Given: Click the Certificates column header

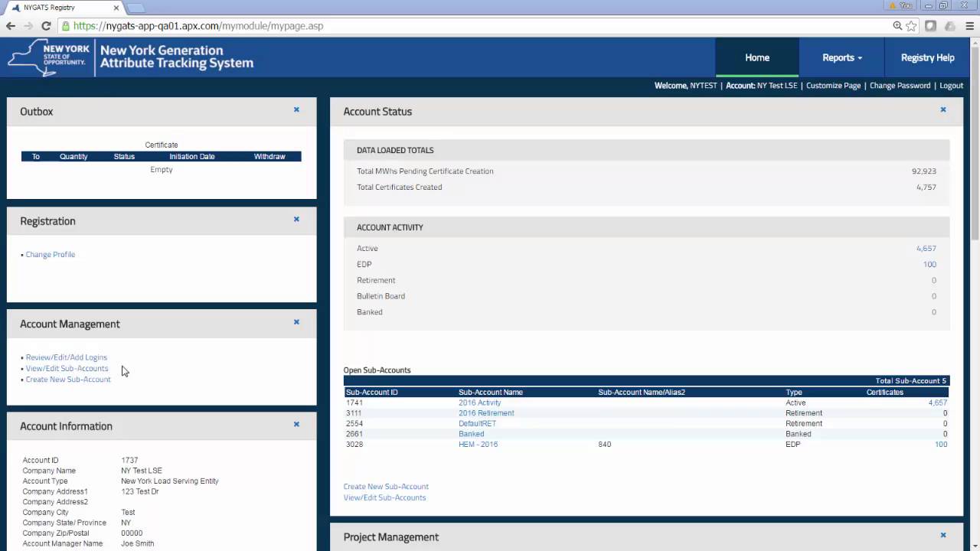Looking at the screenshot, I should pyautogui.click(x=884, y=392).
